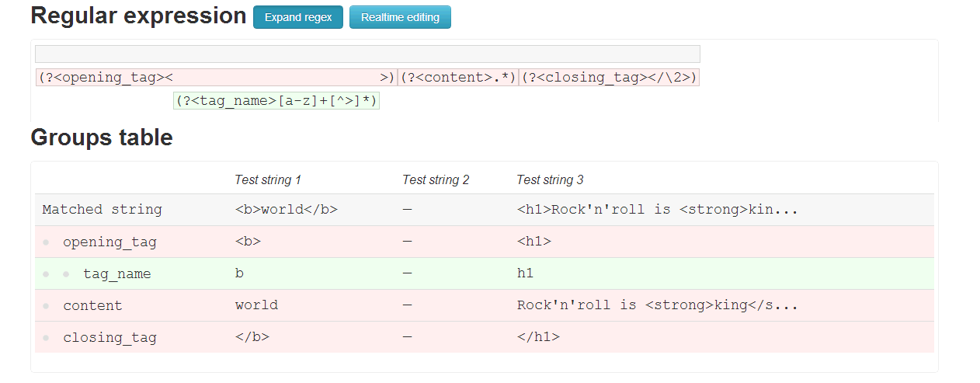Select the "Matched string" row label
This screenshot has height=383, width=980.
pos(102,210)
